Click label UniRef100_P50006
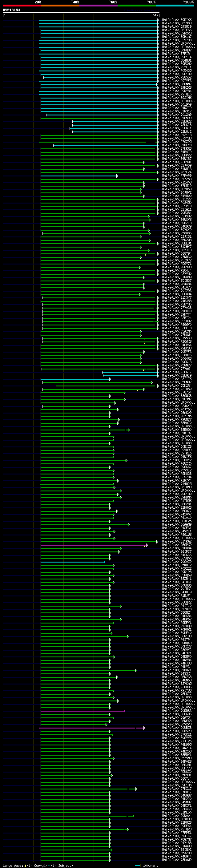The width and height of the screenshot is (197, 868). [x=177, y=233]
